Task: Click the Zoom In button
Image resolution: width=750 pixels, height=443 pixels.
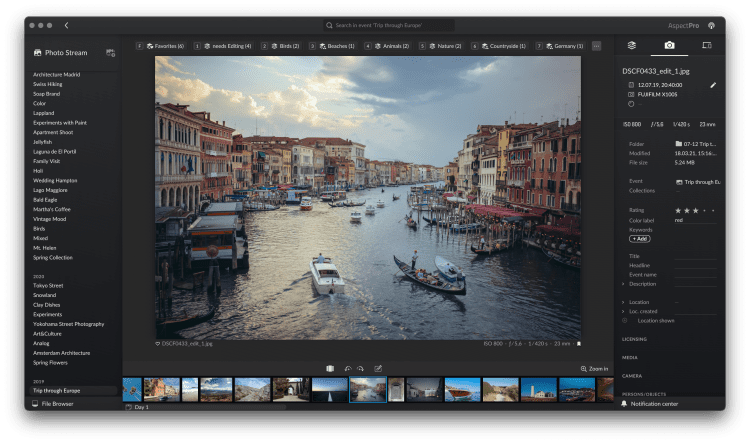Action: [x=594, y=368]
